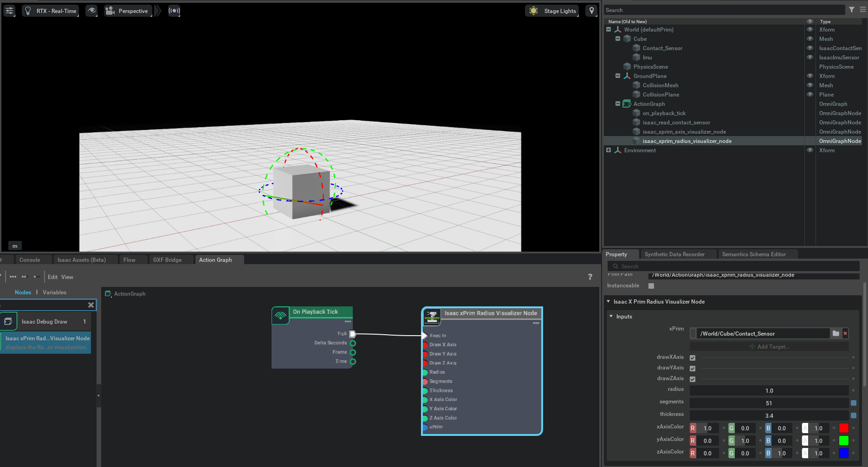Open Action Graph help question mark
The width and height of the screenshot is (868, 467).
click(x=590, y=277)
